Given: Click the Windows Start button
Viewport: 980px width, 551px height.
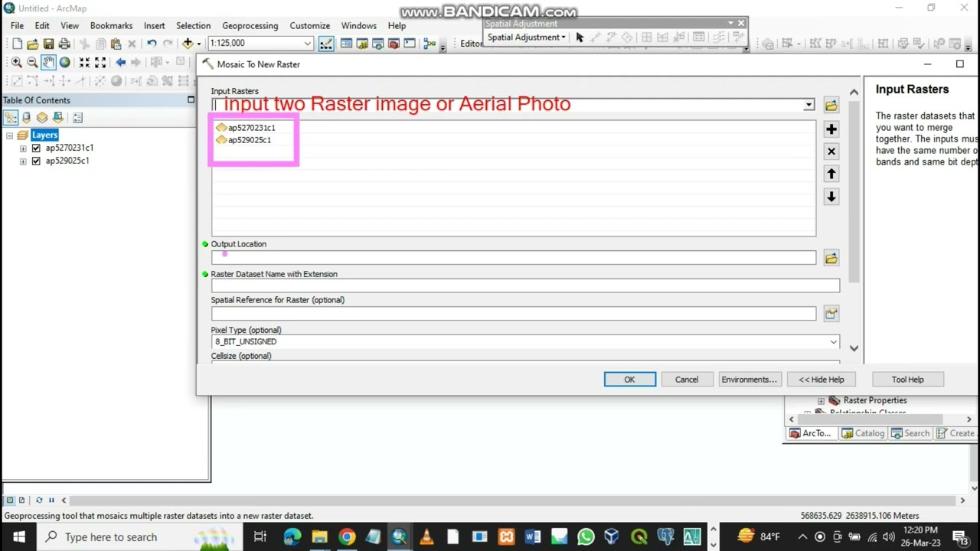Looking at the screenshot, I should [x=18, y=536].
